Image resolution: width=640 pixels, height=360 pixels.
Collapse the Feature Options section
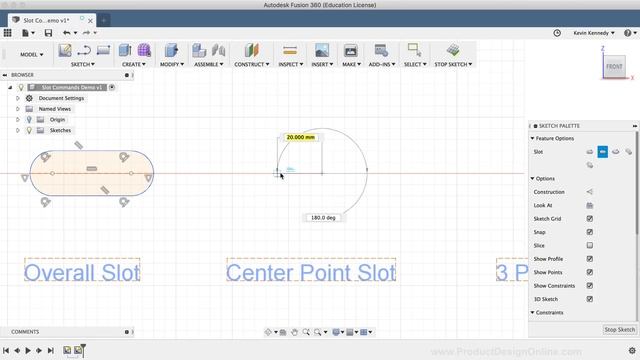pos(532,138)
